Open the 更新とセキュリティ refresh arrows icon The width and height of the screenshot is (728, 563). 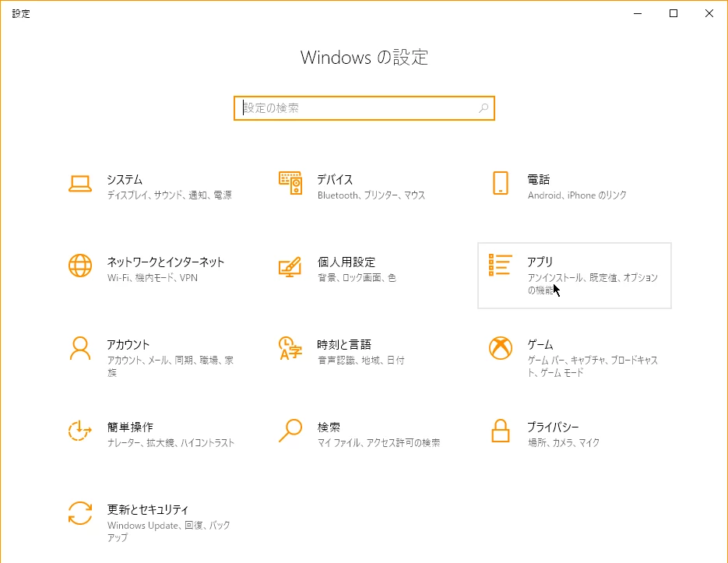(x=80, y=513)
